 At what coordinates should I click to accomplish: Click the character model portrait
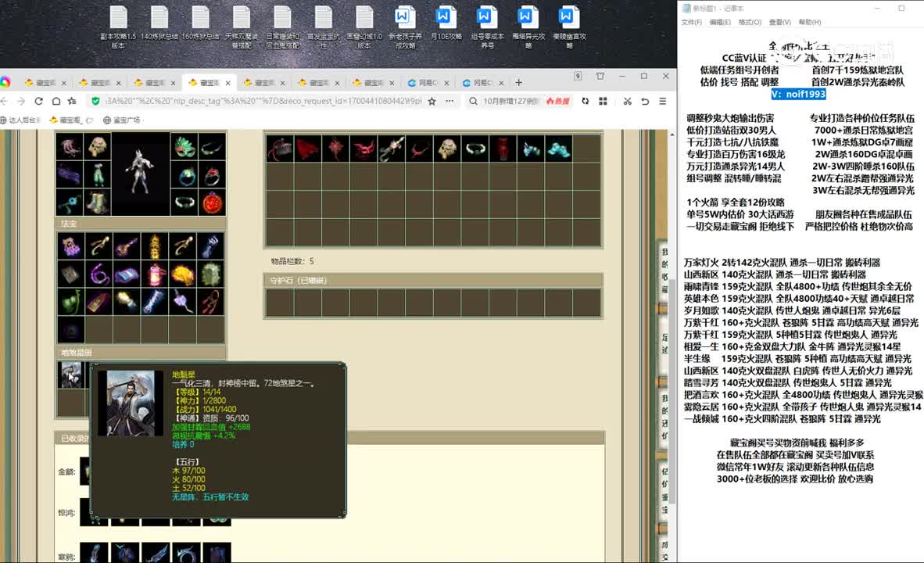140,174
